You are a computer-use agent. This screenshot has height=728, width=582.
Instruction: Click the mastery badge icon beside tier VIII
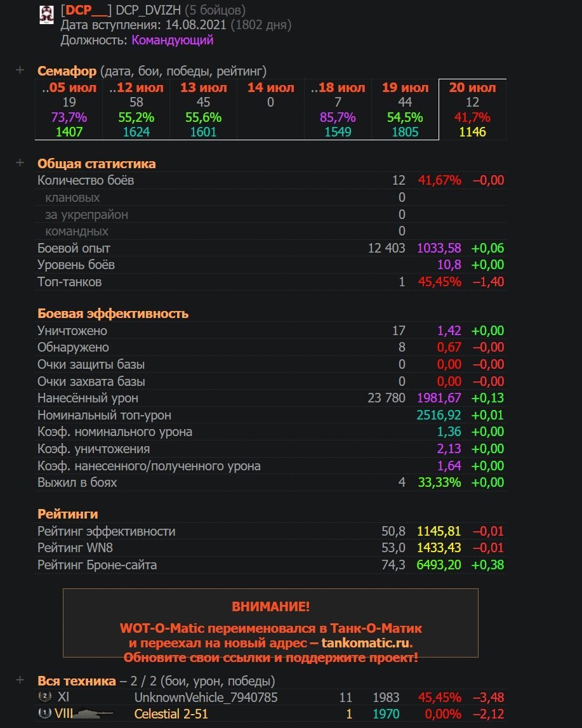click(44, 713)
